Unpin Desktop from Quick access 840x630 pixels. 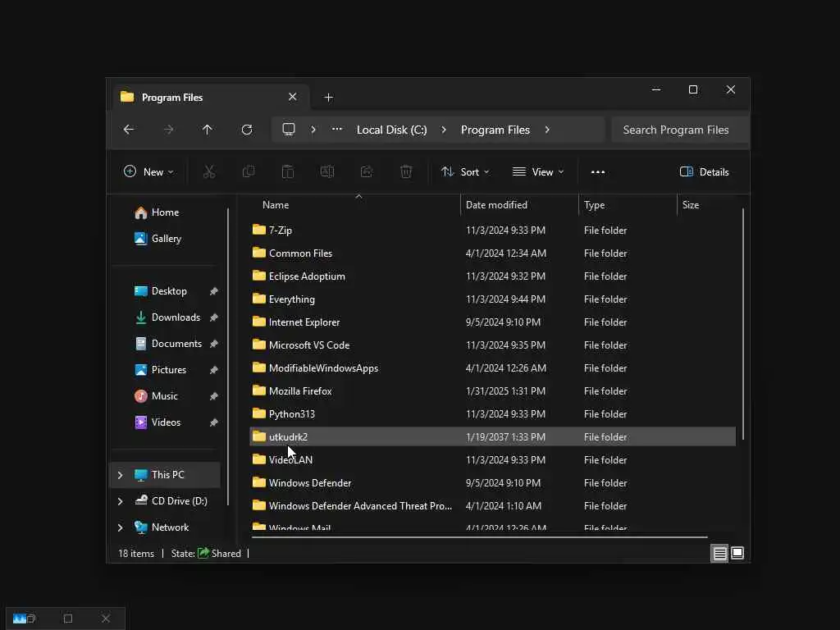click(x=214, y=291)
